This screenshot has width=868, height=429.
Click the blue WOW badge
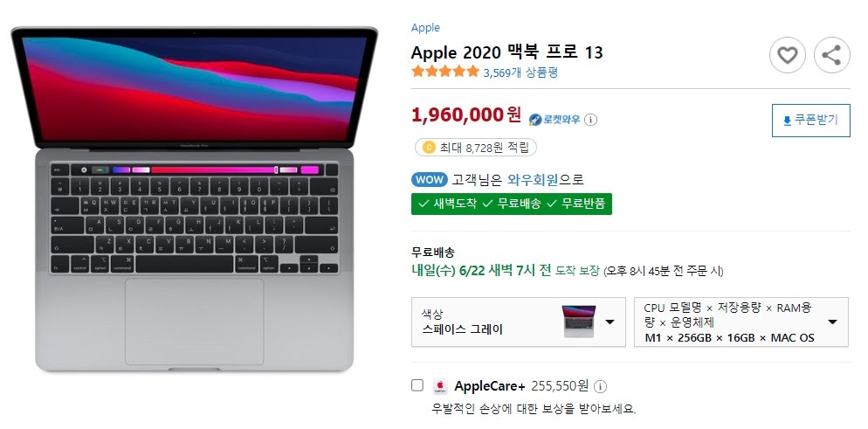pos(430,180)
